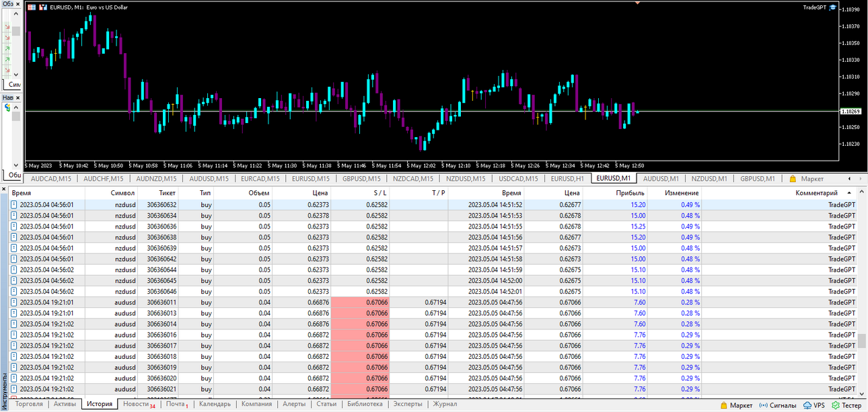Viewport: 868px width, 412px height.
Task: Open the EURUSD,H1 chart tab
Action: point(567,179)
